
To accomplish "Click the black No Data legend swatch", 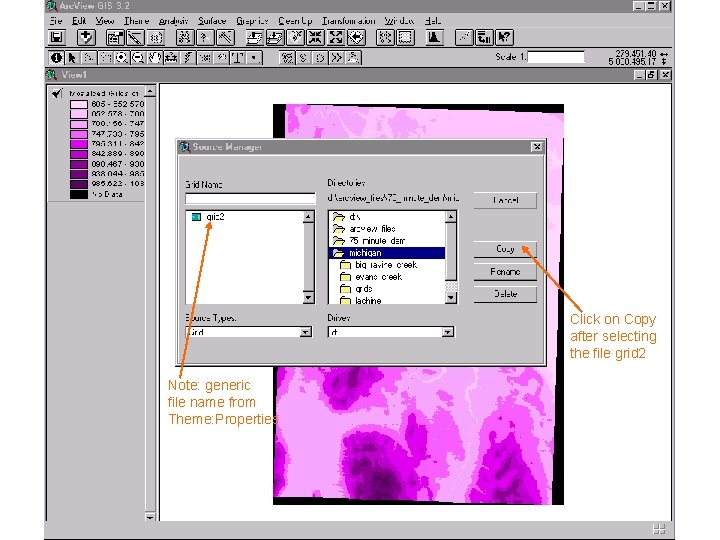I will (x=79, y=194).
